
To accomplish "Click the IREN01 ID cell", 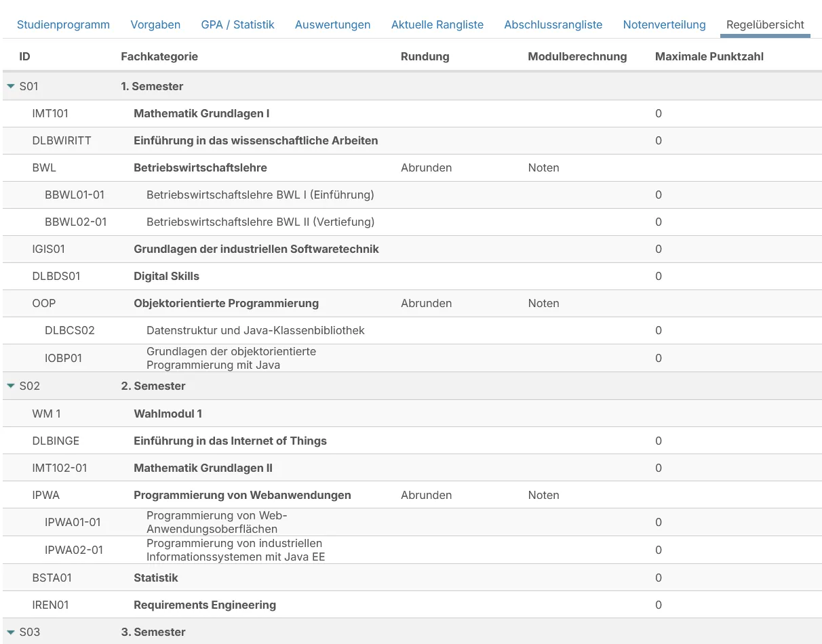I will point(50,605).
